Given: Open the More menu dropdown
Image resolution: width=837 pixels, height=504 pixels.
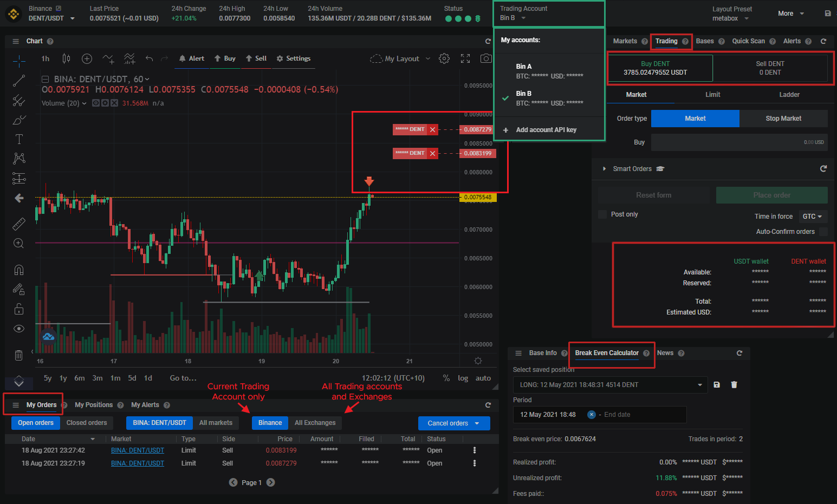Looking at the screenshot, I should [791, 14].
